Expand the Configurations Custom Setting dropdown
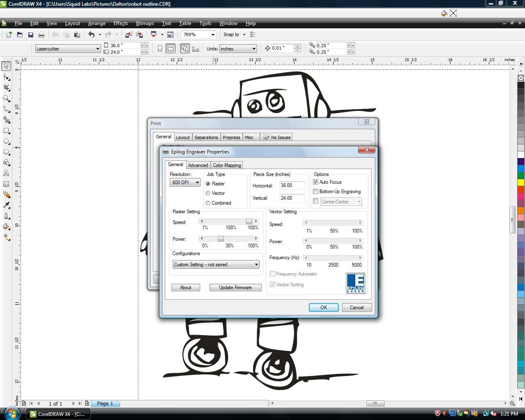The width and height of the screenshot is (525, 420). coord(216,265)
